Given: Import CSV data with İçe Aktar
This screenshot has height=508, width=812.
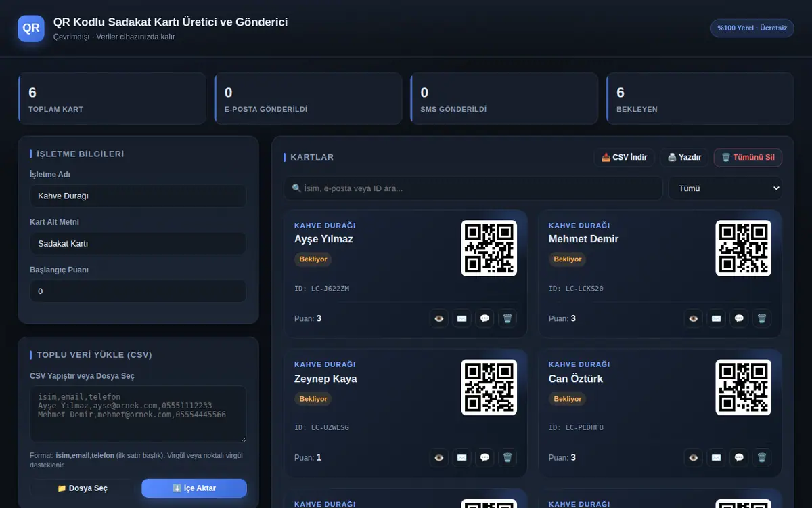Looking at the screenshot, I should pyautogui.click(x=194, y=488).
